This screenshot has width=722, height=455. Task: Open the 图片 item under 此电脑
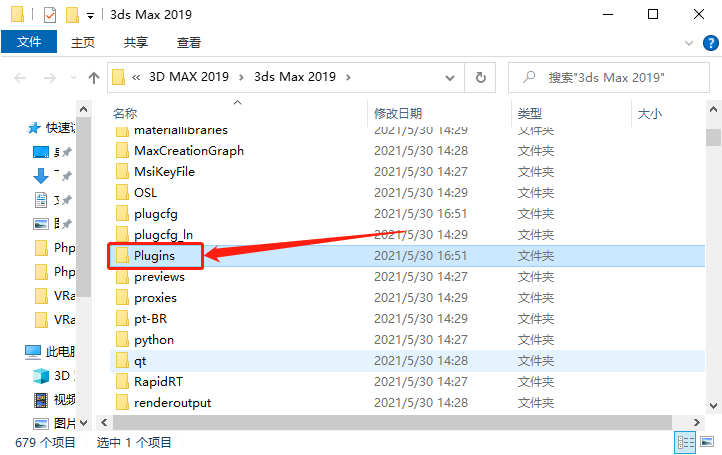pyautogui.click(x=54, y=423)
